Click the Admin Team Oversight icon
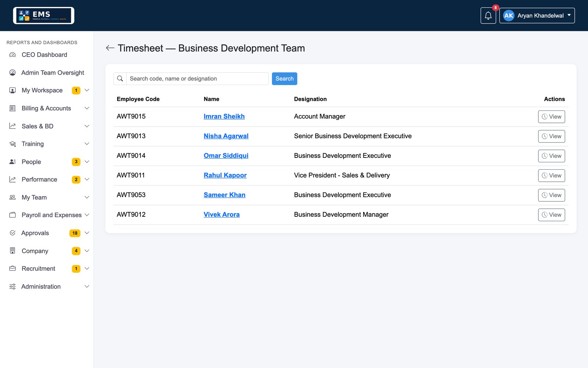This screenshot has height=368, width=588. [12, 72]
